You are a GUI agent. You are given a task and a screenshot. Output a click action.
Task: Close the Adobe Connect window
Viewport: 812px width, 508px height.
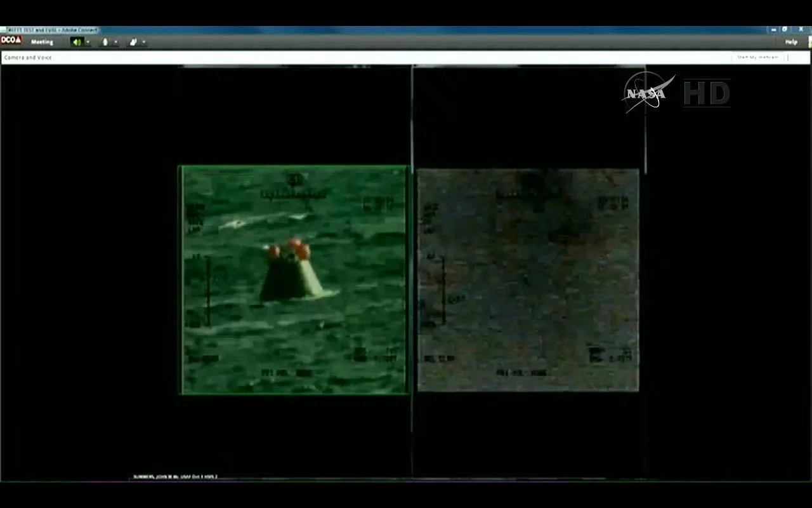[801, 29]
